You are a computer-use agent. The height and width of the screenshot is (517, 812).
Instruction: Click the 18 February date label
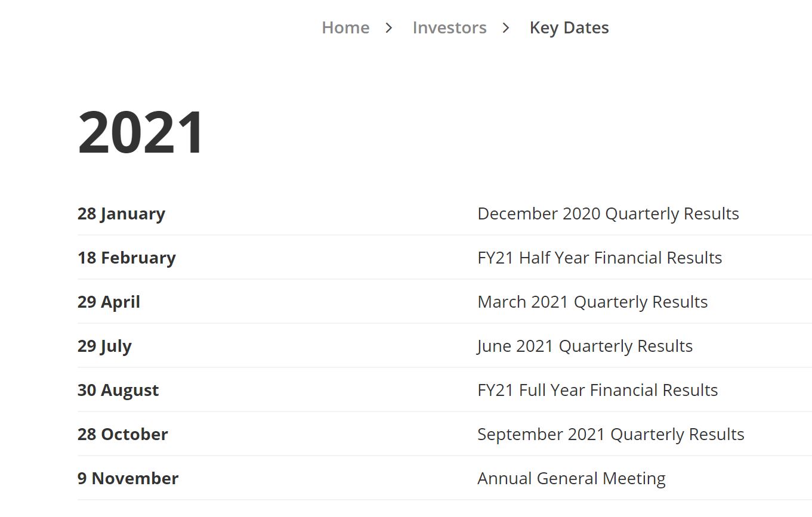126,258
